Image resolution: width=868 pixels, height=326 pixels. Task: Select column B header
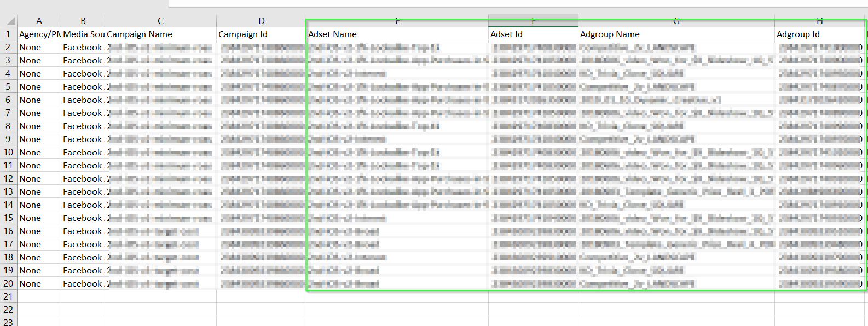pos(83,21)
